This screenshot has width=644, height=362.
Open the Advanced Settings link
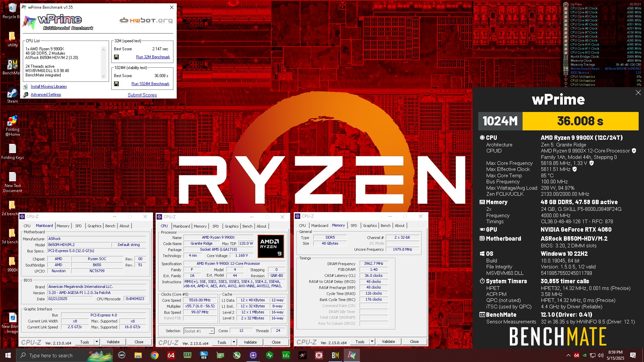point(46,95)
